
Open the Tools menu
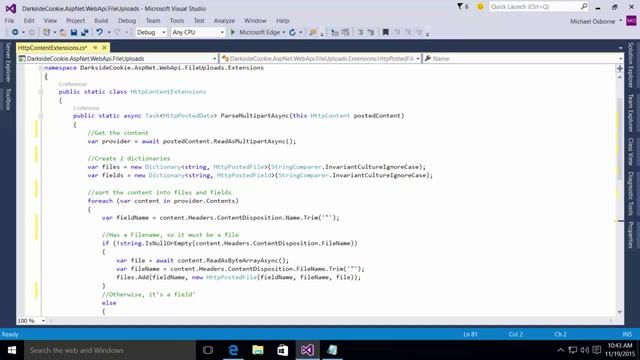click(177, 20)
